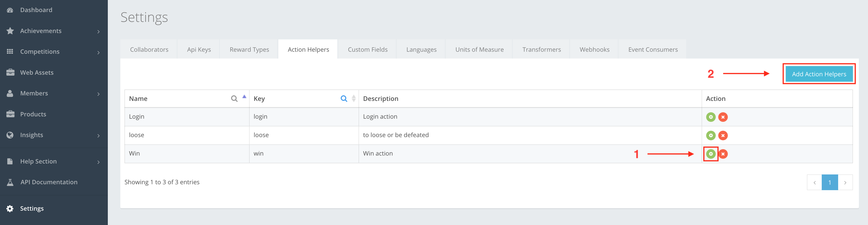Image resolution: width=868 pixels, height=225 pixels.
Task: Open API Documentation in the sidebar
Action: [x=49, y=182]
